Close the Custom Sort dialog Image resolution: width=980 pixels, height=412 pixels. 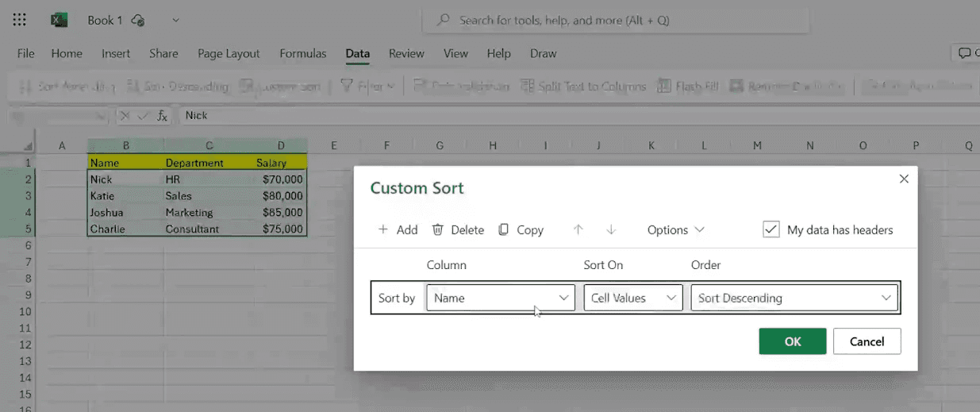[x=904, y=179]
